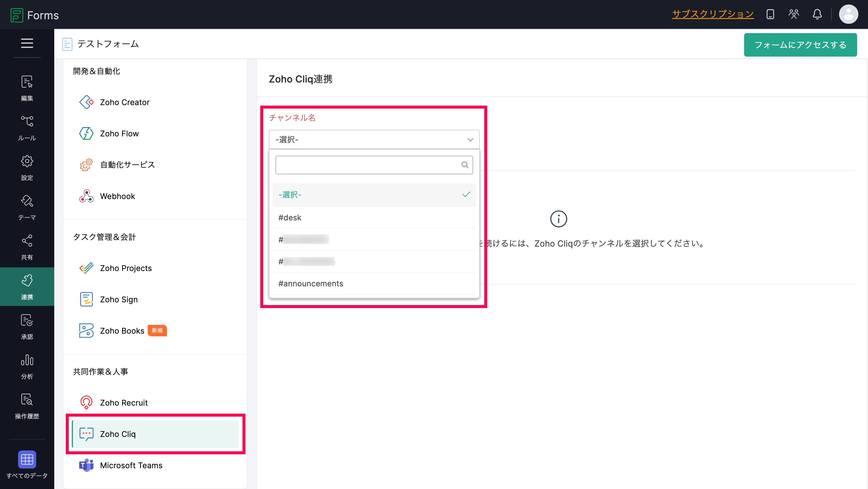Select Zoho Cliq integration
868x489 pixels.
click(x=155, y=434)
